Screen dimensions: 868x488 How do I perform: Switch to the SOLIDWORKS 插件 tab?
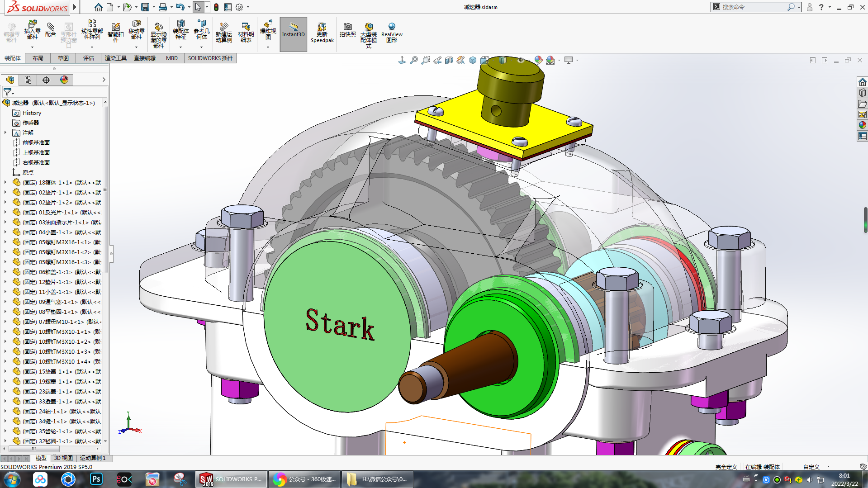[210, 58]
